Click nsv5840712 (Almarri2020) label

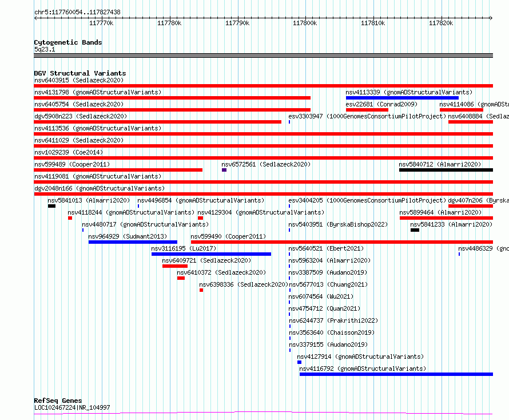(440, 164)
